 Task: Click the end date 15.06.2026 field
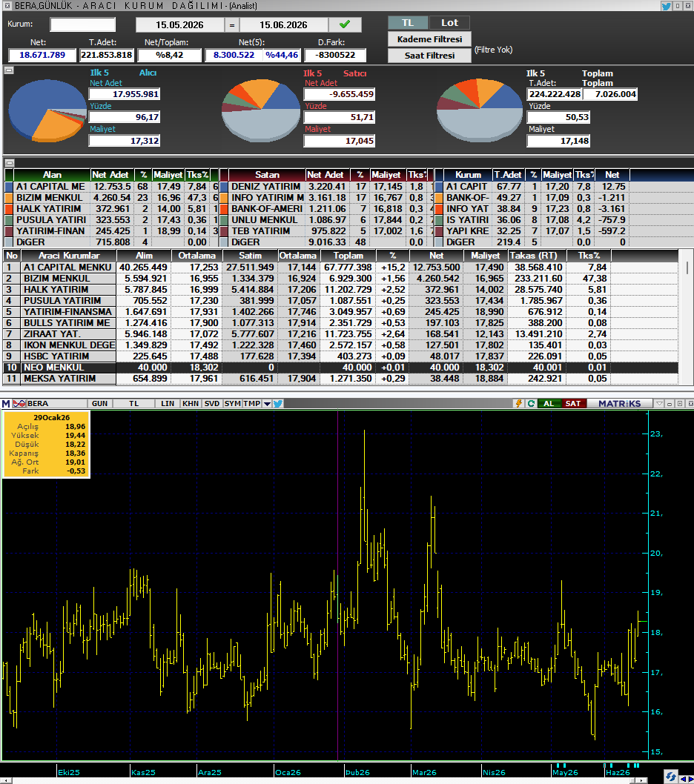284,25
